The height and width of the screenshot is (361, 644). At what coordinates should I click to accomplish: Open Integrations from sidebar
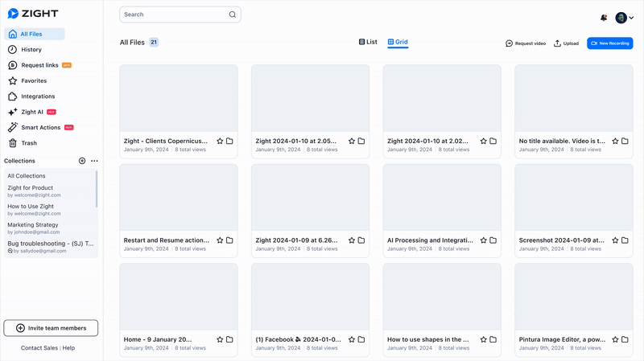[38, 96]
